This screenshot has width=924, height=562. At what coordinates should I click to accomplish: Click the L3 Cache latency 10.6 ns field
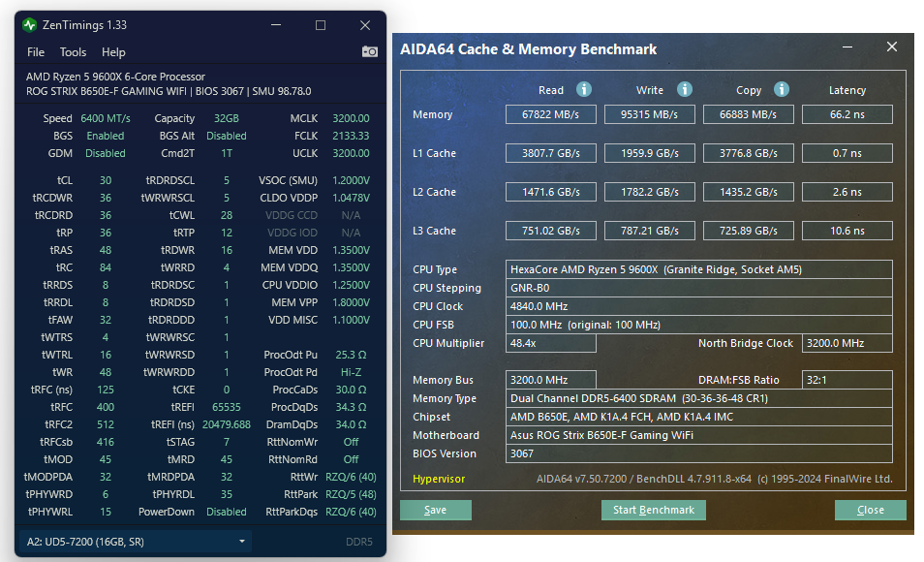coord(847,231)
